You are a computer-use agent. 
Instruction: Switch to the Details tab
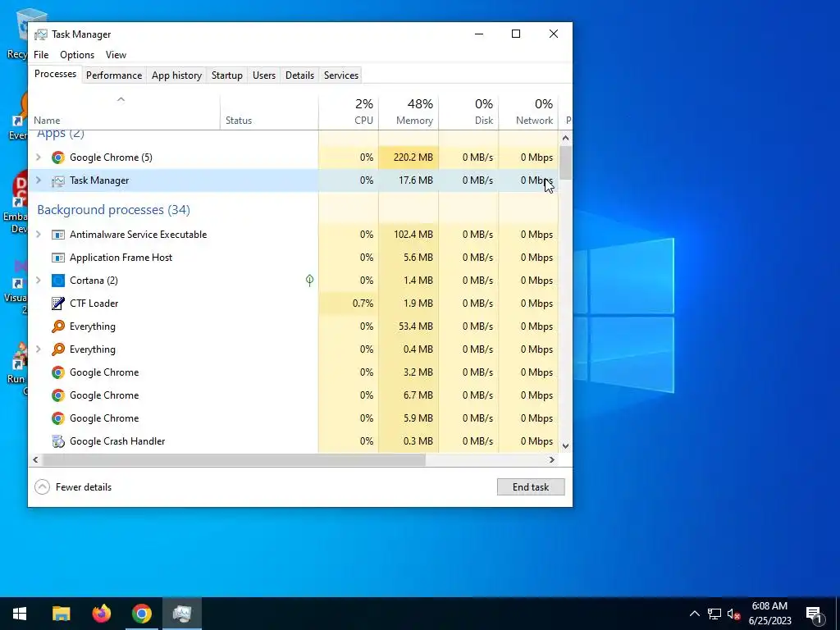click(x=299, y=75)
